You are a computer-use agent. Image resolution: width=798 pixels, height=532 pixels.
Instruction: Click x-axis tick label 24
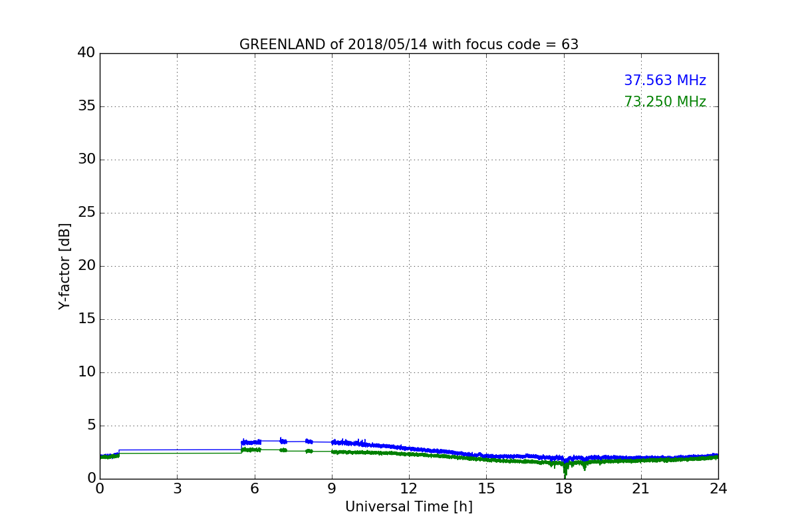[x=718, y=489]
